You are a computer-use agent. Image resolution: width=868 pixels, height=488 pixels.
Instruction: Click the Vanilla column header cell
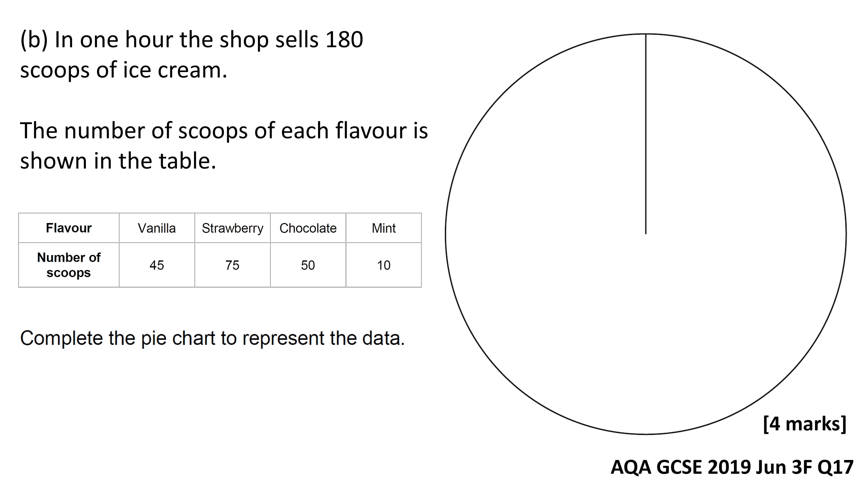[157, 228]
